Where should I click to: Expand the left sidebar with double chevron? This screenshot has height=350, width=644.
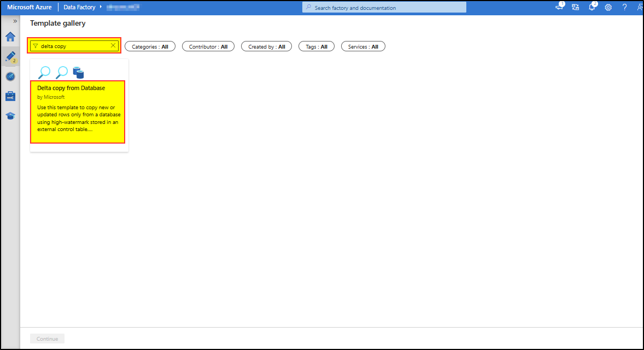[x=15, y=21]
